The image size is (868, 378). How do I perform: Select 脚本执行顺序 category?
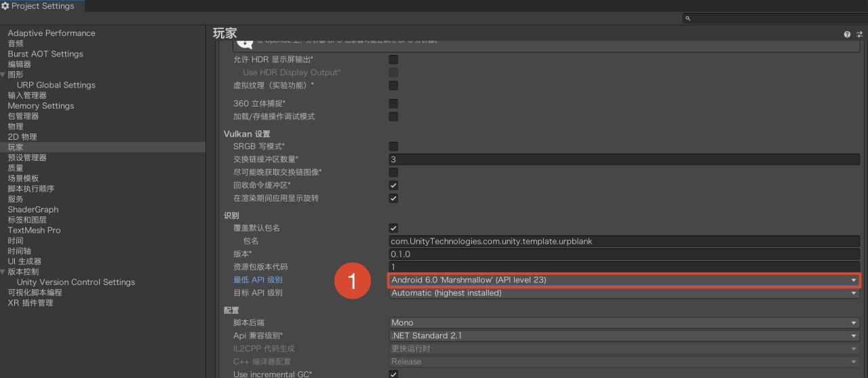click(x=31, y=189)
